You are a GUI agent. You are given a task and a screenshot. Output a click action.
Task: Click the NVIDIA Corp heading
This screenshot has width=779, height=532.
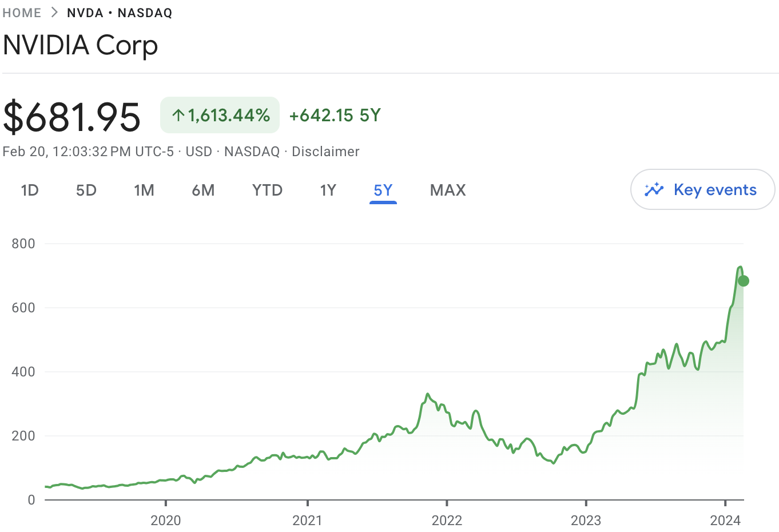(x=81, y=46)
